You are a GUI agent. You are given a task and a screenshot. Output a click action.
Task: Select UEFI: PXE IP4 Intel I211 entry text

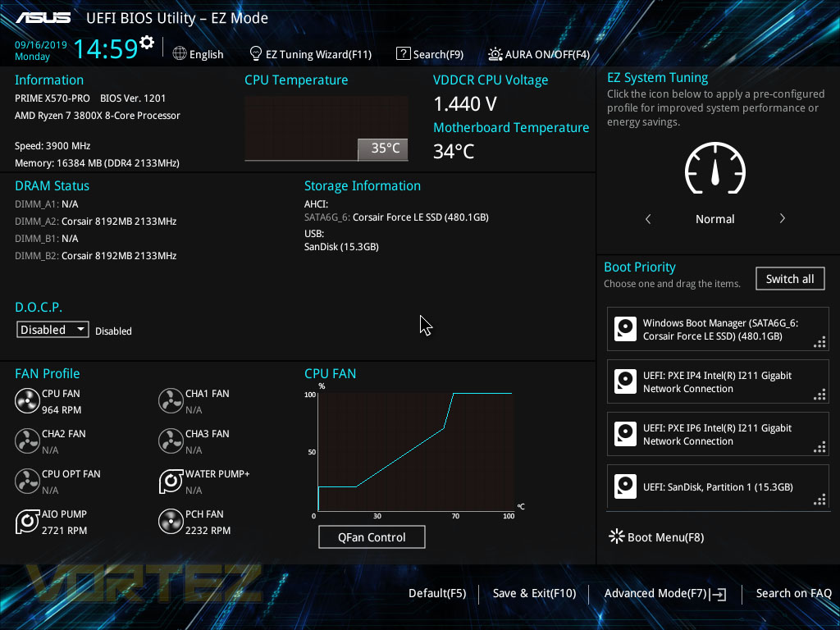pos(717,382)
